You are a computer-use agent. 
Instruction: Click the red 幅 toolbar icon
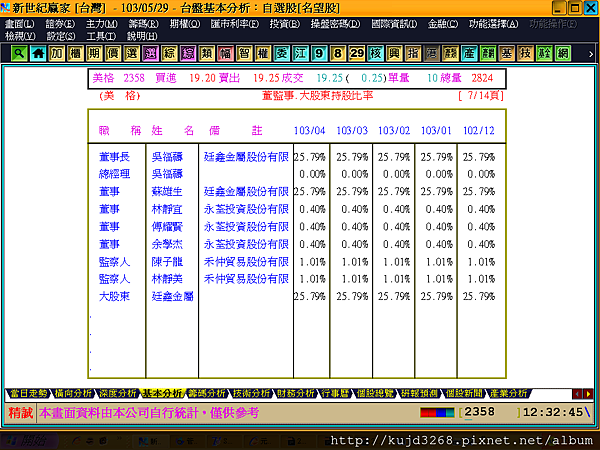pos(225,53)
